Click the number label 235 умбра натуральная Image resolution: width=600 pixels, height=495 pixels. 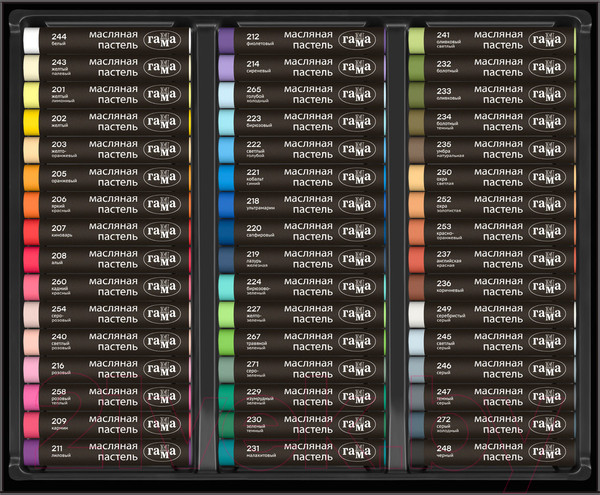[x=450, y=149]
